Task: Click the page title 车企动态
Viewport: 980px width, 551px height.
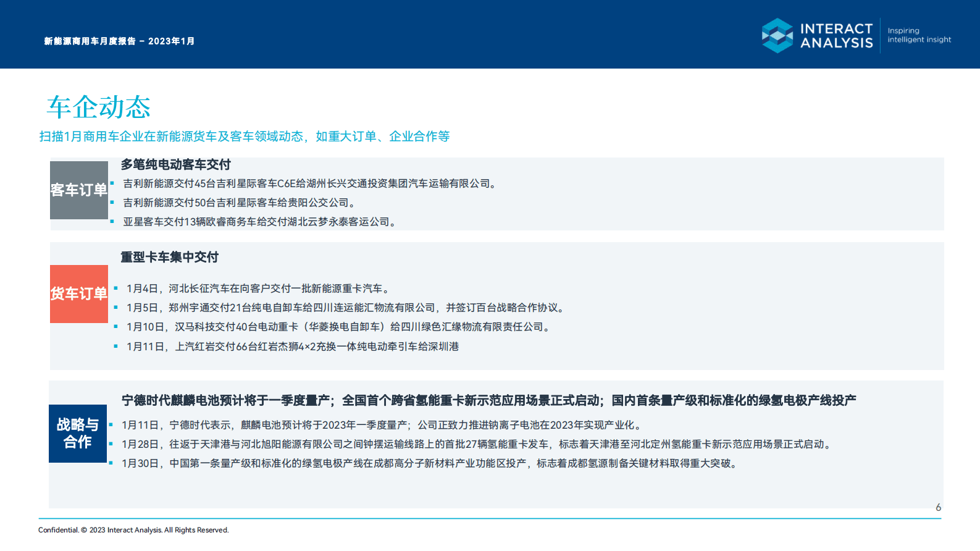Action: pyautogui.click(x=99, y=107)
